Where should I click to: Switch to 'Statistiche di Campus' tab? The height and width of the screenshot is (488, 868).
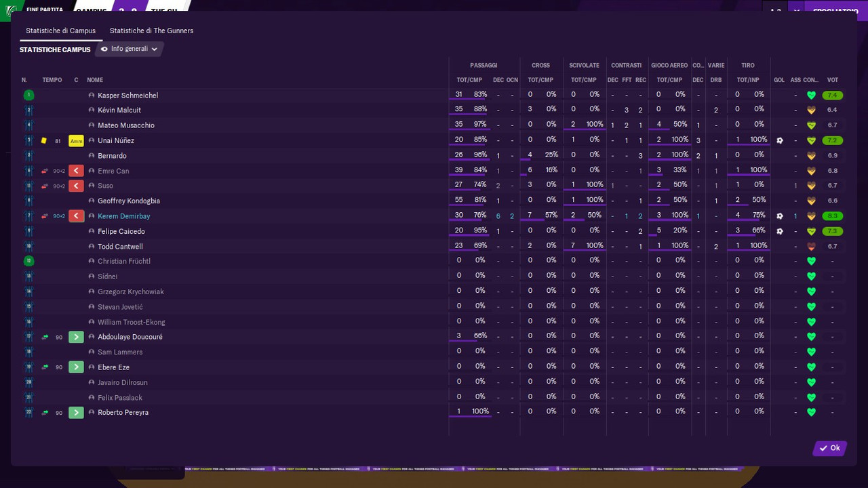point(61,30)
